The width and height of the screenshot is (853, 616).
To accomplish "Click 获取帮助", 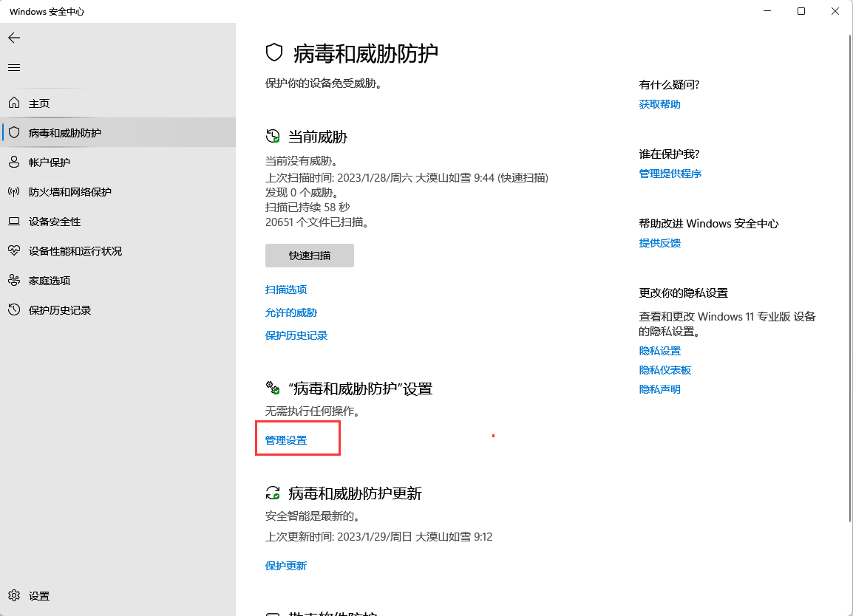I will tap(659, 104).
